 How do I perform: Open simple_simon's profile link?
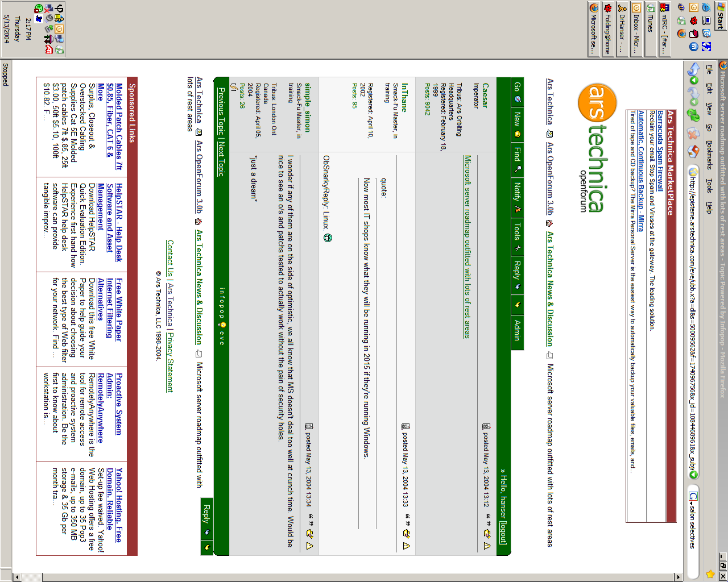(x=308, y=107)
